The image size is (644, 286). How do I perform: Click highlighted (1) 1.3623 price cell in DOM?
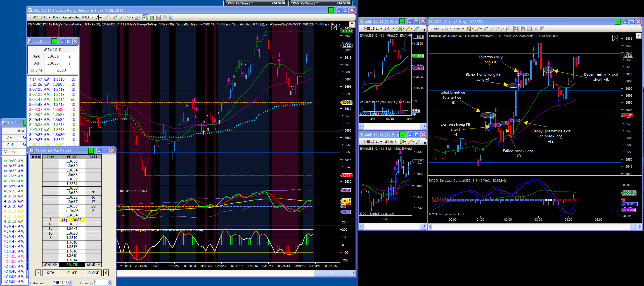72,220
